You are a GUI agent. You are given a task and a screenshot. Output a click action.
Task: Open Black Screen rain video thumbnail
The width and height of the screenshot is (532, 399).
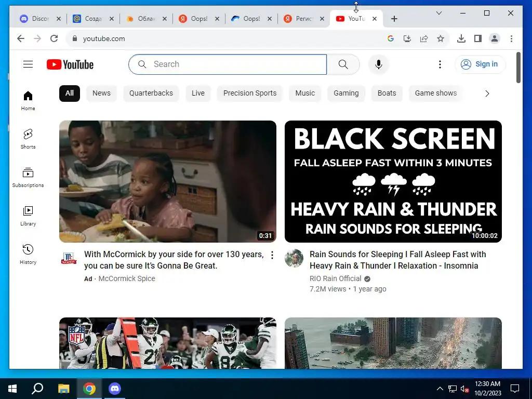click(393, 181)
